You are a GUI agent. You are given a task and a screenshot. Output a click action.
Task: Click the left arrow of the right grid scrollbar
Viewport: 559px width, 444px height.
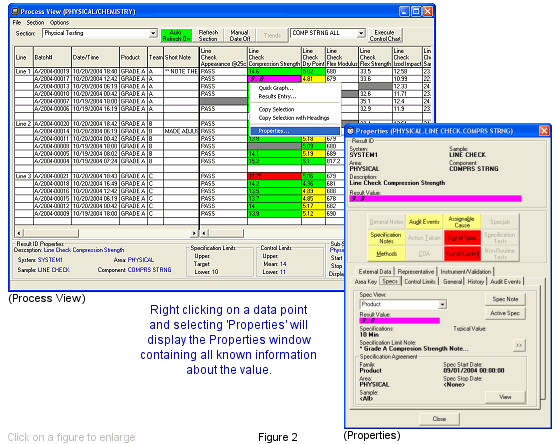tap(204, 233)
